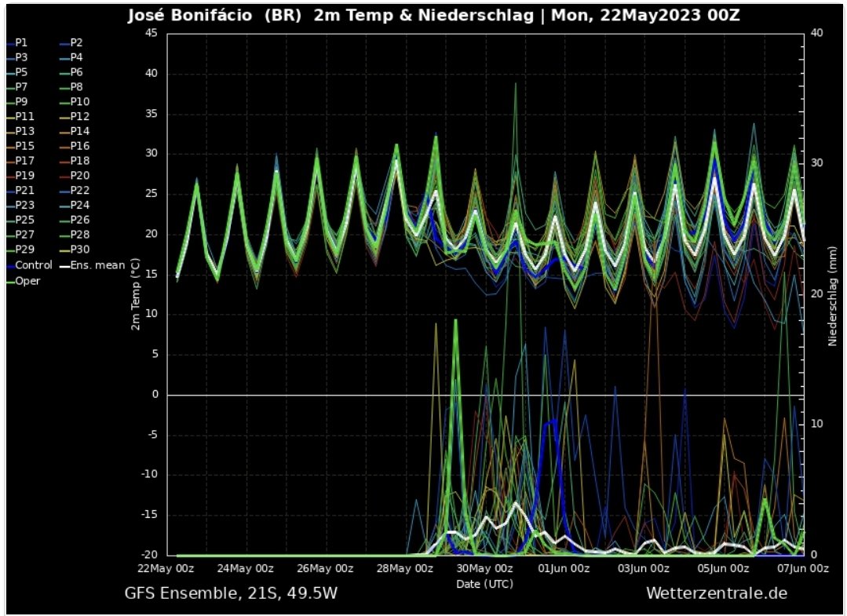The height and width of the screenshot is (616, 847).
Task: Click the P13 legend entry
Action: 24,131
